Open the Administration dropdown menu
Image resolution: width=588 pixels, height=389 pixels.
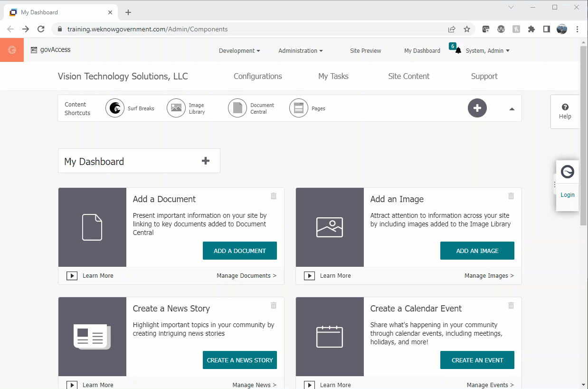[300, 51]
